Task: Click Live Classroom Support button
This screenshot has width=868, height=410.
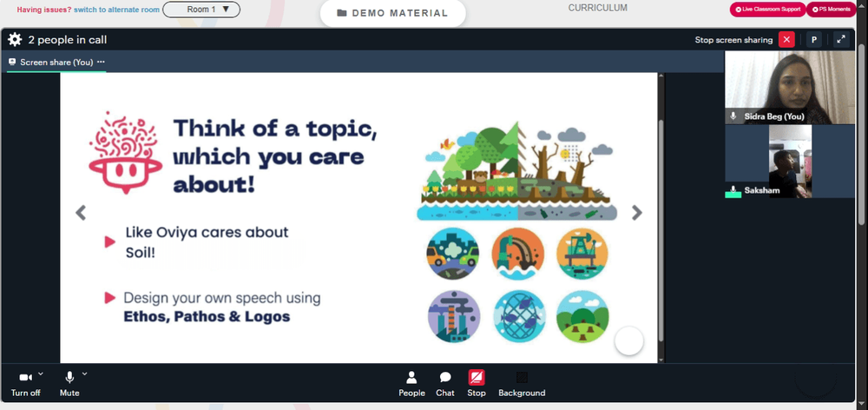Action: tap(767, 10)
